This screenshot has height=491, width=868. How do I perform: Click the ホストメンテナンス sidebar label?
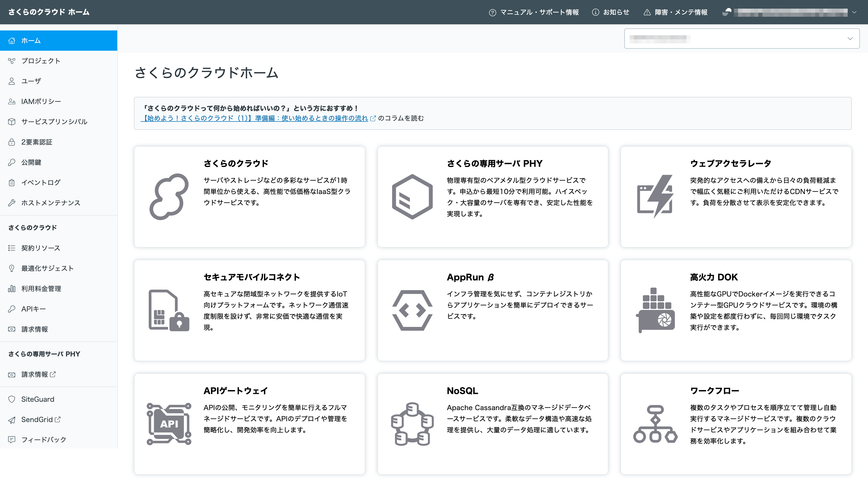(x=51, y=203)
